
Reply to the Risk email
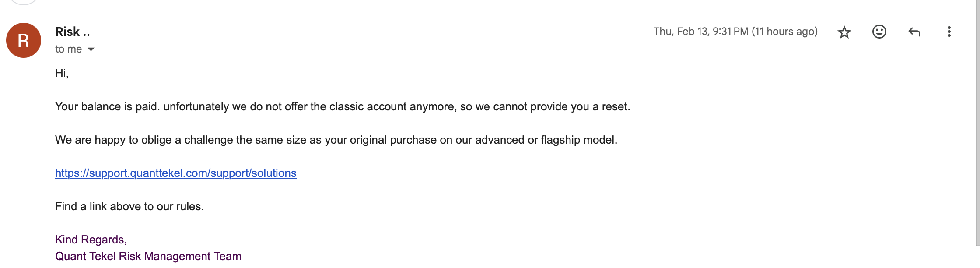click(x=914, y=32)
